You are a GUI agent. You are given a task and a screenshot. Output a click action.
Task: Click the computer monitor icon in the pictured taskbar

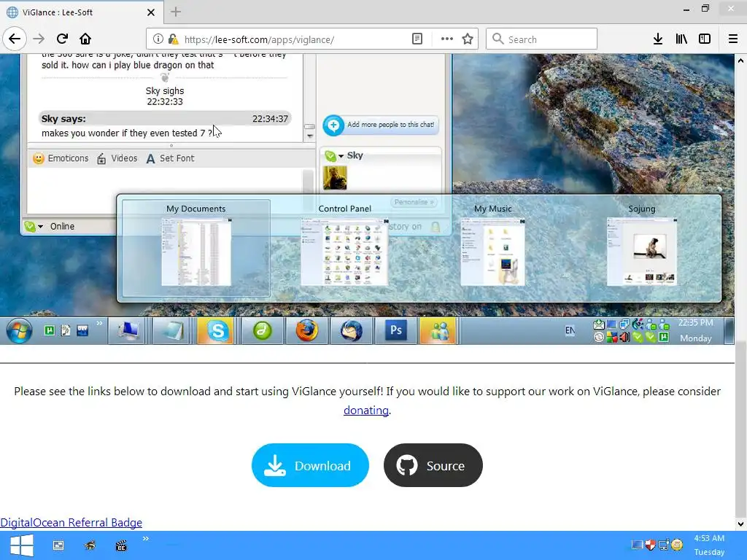click(128, 330)
